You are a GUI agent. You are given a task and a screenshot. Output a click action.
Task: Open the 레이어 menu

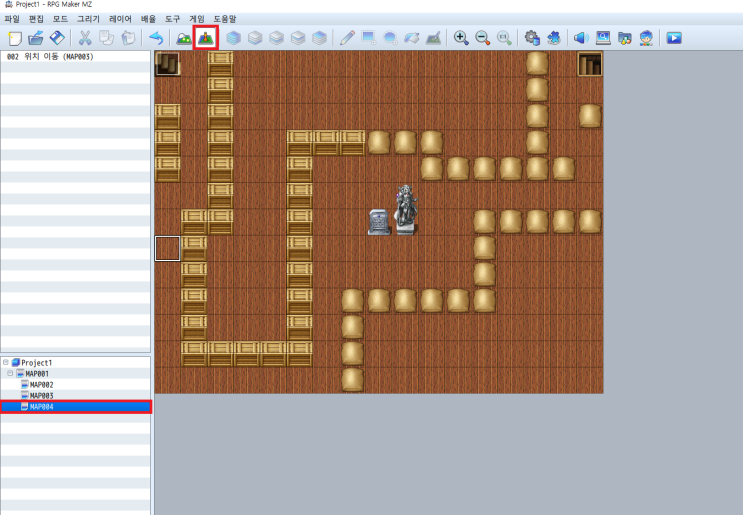tap(120, 19)
